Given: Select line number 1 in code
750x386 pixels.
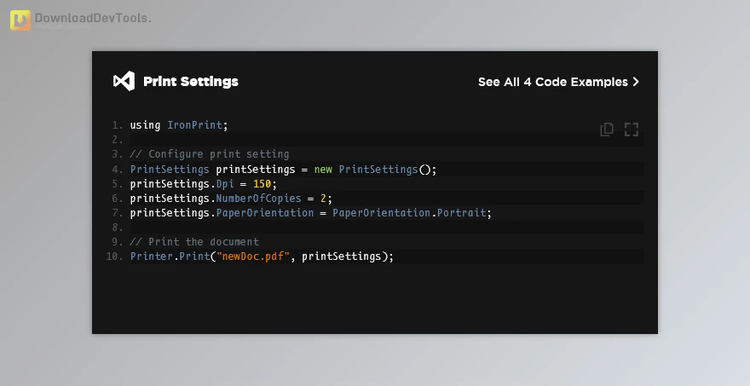Looking at the screenshot, I should tap(118, 125).
